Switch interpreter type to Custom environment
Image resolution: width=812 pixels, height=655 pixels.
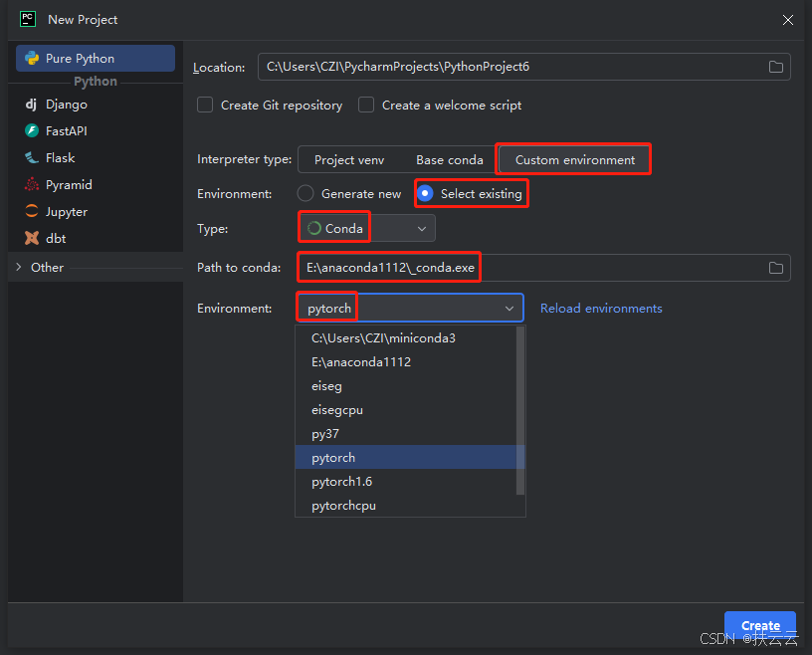tap(574, 160)
